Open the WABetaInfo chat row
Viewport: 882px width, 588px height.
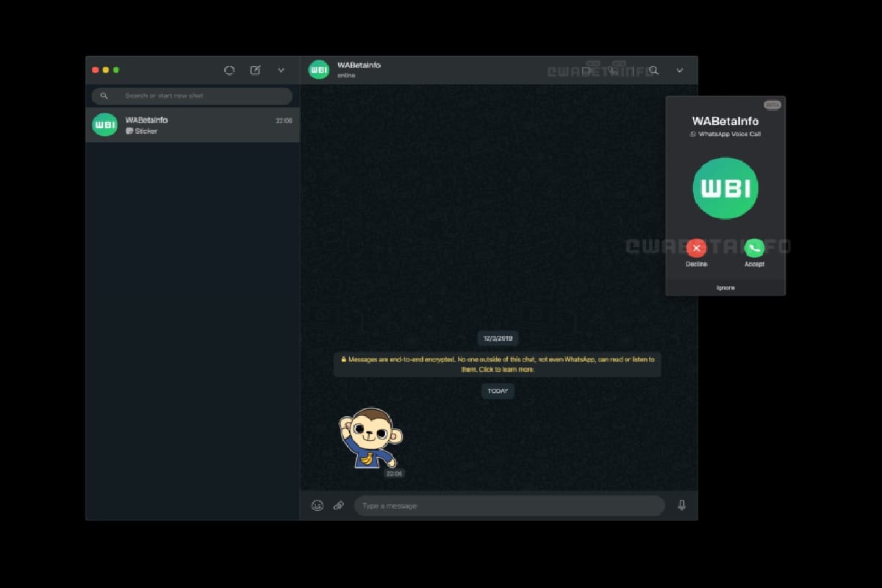[x=193, y=125]
